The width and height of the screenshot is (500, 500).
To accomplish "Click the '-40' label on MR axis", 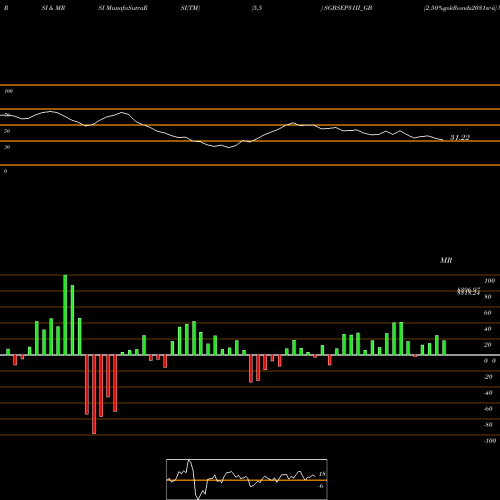I will [x=488, y=393].
